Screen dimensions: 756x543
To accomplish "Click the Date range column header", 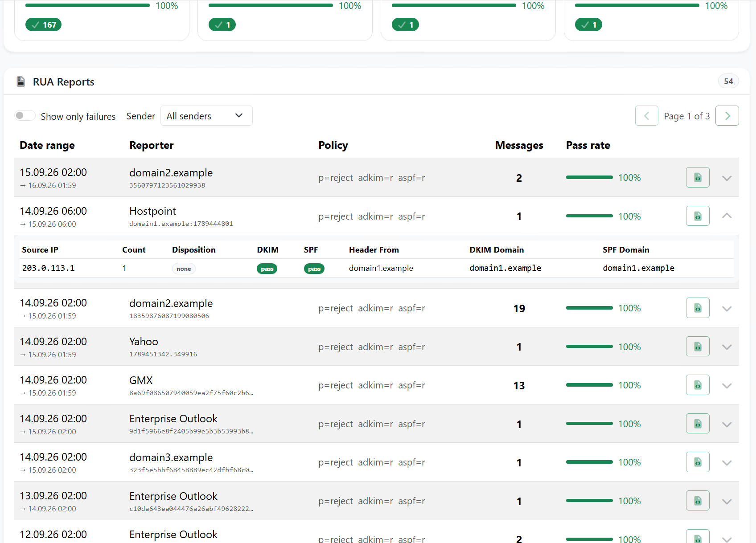I will 47,145.
